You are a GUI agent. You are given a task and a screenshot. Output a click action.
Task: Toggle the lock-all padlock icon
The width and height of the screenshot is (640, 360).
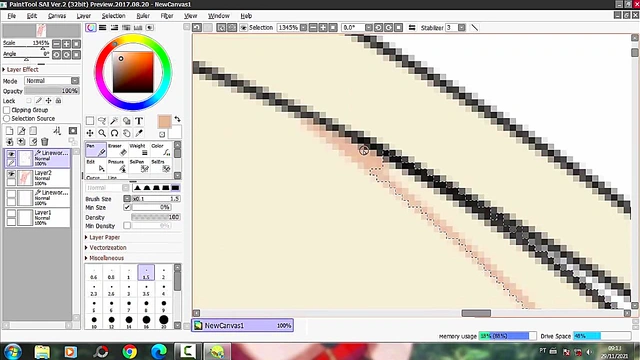(x=58, y=100)
